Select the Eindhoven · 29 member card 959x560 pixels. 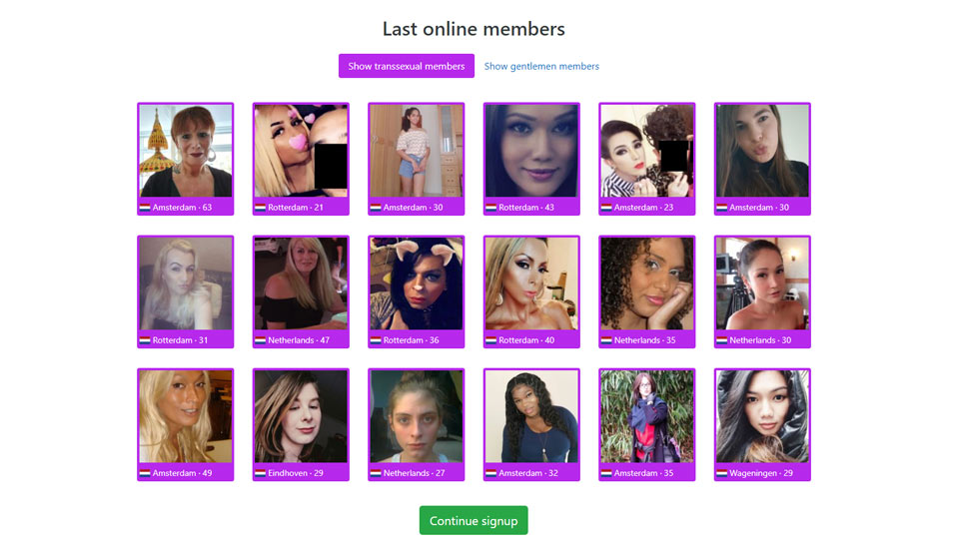click(301, 424)
